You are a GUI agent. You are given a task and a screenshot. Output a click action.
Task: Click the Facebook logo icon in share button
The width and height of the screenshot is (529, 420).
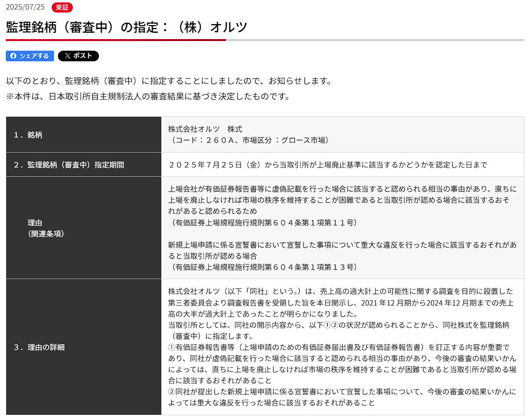pyautogui.click(x=13, y=56)
